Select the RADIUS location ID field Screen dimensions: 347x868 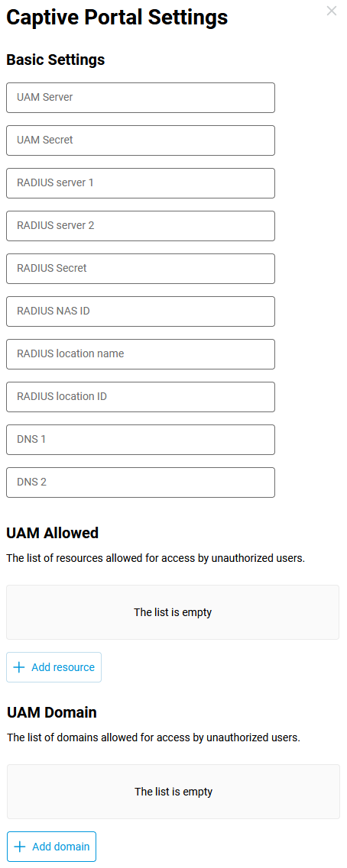coord(141,396)
